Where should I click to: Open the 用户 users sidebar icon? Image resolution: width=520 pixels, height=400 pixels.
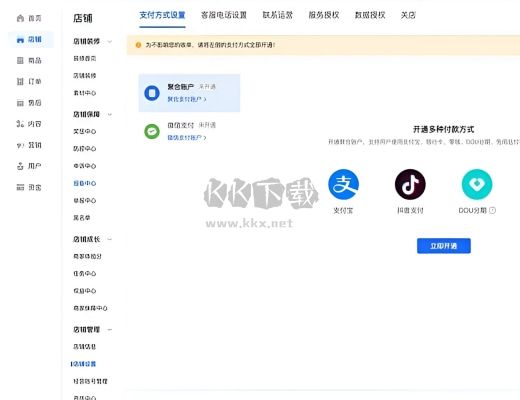click(x=20, y=166)
